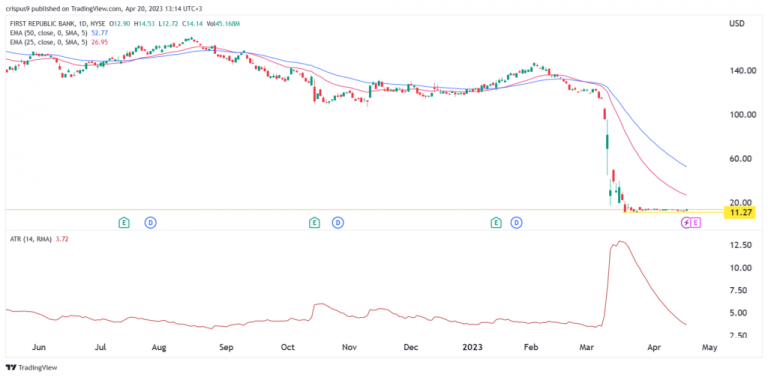Open the dividend D marker before November
Screen dimensions: 768x377
click(337, 223)
